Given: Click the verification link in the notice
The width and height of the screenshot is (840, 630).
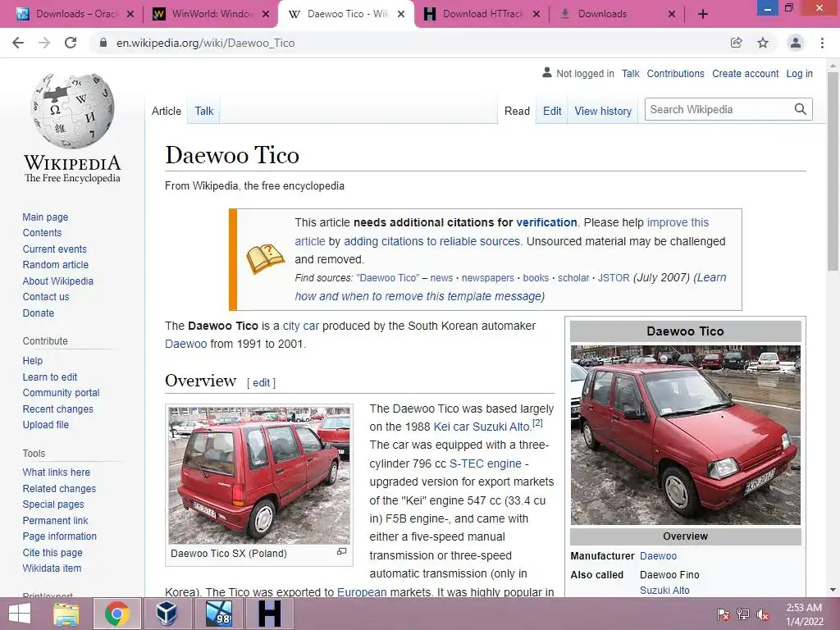Looking at the screenshot, I should click(x=546, y=222).
